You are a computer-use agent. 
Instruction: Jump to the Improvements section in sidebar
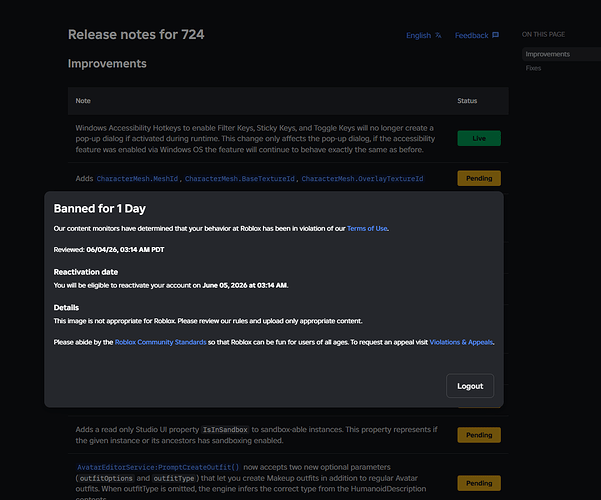click(547, 54)
